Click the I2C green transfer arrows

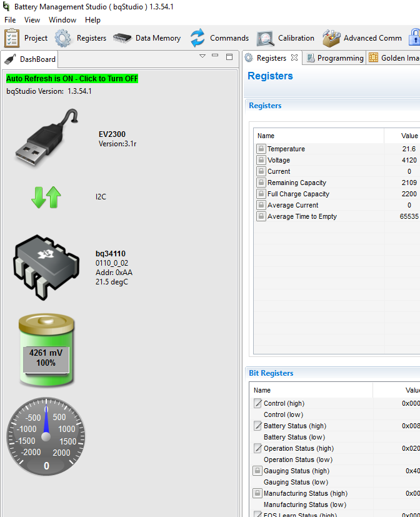[46, 197]
